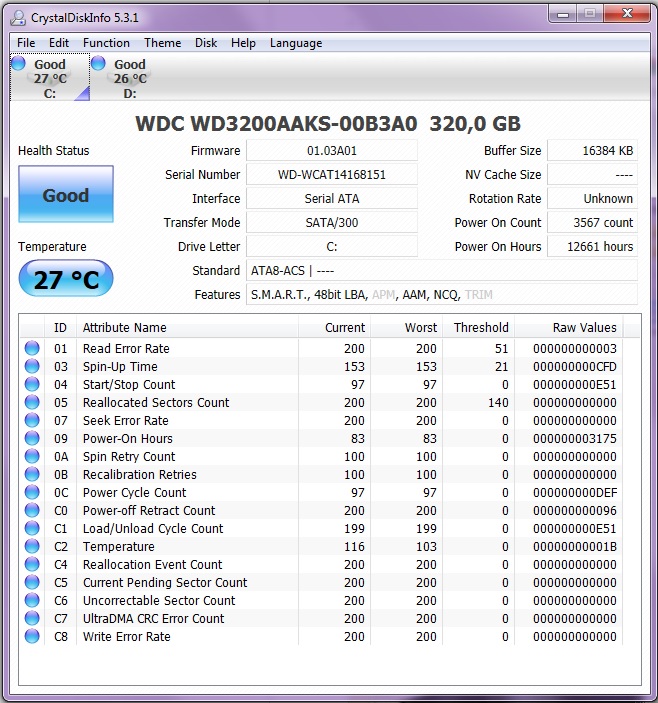Open the Edit menu
The height and width of the screenshot is (703, 658).
[x=59, y=43]
